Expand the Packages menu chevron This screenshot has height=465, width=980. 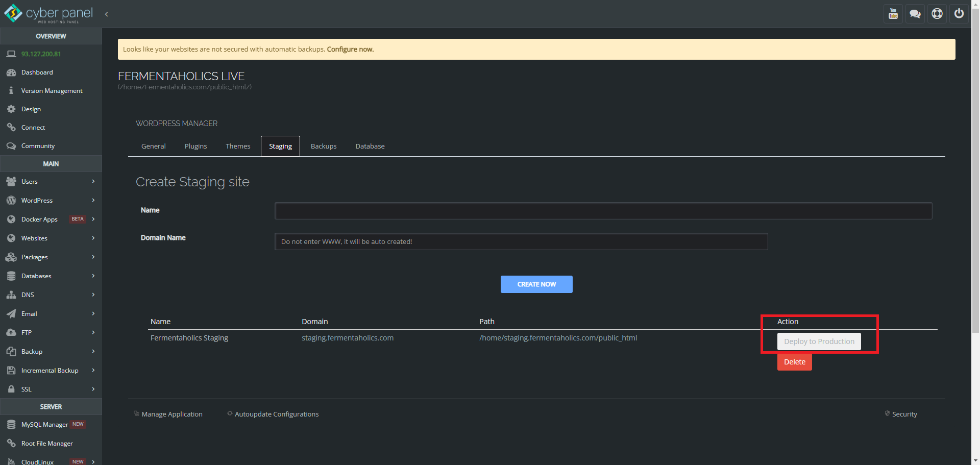(x=93, y=257)
